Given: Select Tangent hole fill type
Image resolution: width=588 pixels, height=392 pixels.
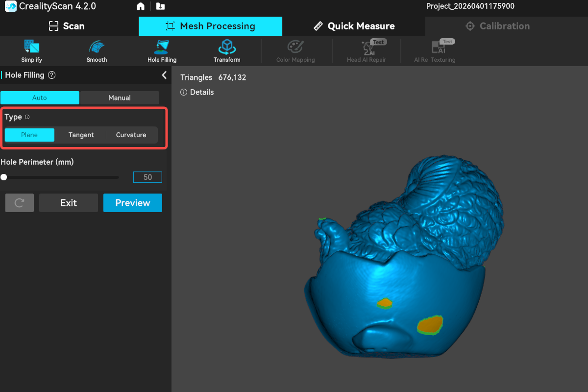Looking at the screenshot, I should (81, 135).
